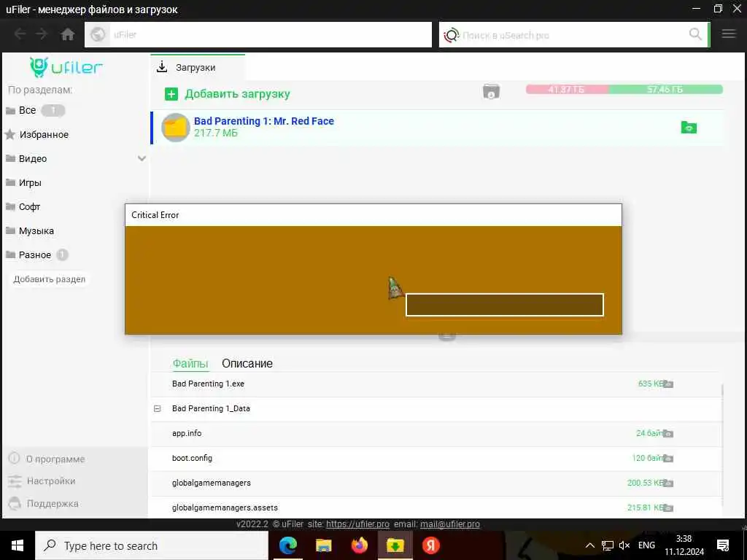The image size is (747, 560).
Task: Open uFiler taskbar icon
Action: pyautogui.click(x=395, y=545)
